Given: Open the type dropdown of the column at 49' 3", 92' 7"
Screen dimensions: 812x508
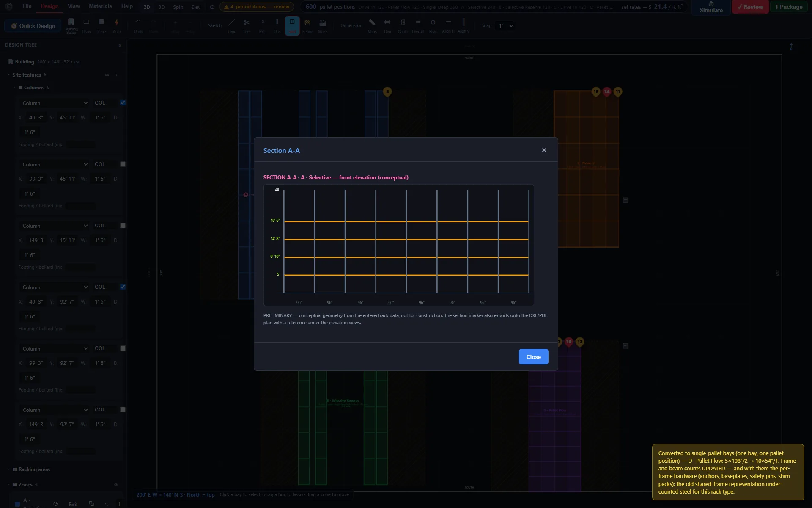Looking at the screenshot, I should click(55, 287).
